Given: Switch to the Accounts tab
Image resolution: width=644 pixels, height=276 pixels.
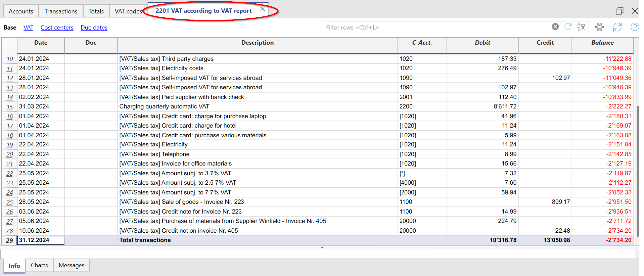Looking at the screenshot, I should pyautogui.click(x=21, y=11).
